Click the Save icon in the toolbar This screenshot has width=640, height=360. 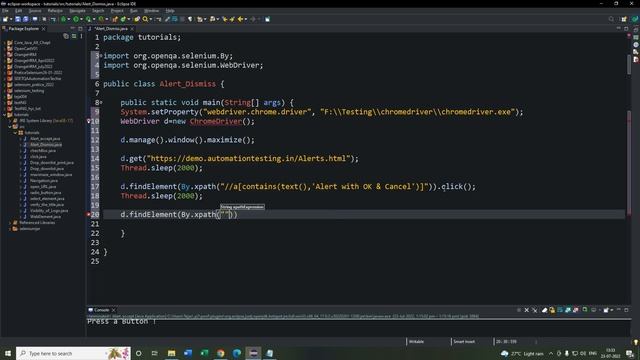pyautogui.click(x=18, y=19)
